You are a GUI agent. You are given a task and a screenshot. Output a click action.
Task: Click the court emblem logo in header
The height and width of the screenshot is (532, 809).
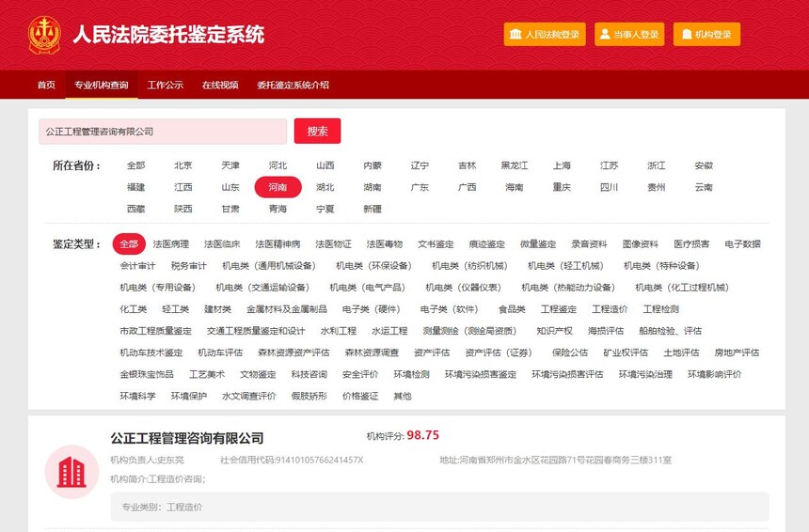point(43,35)
